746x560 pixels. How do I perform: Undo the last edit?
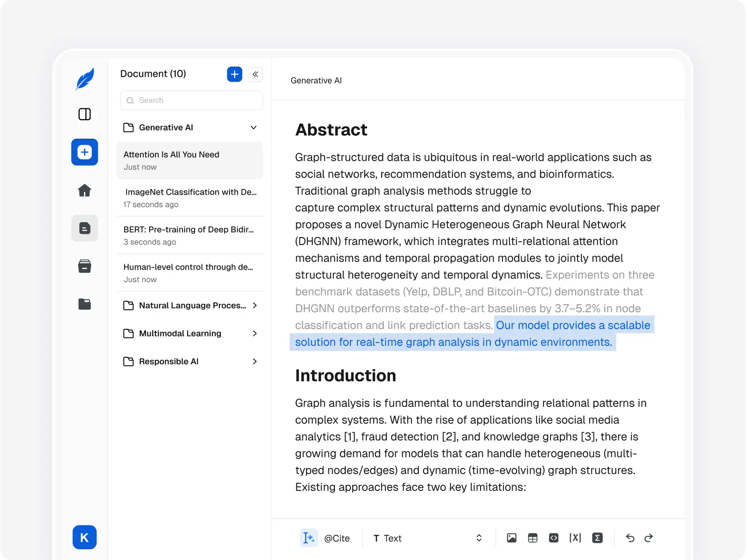[630, 538]
